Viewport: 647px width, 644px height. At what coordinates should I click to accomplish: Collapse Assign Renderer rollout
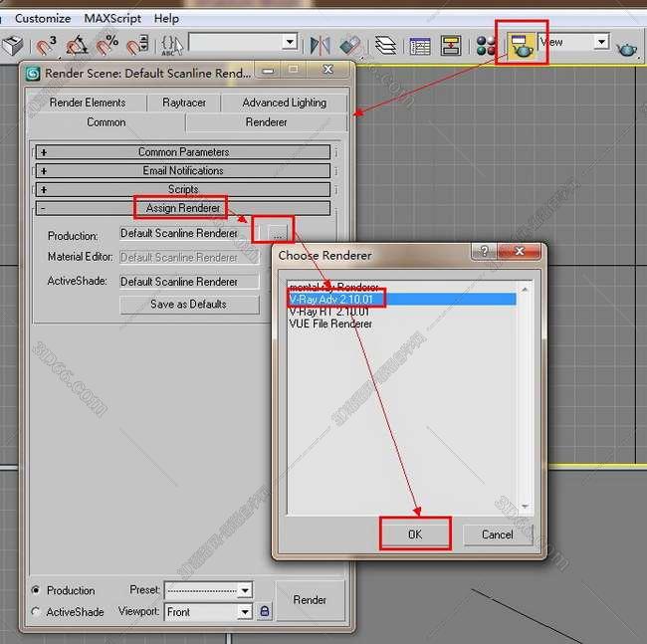(x=183, y=208)
